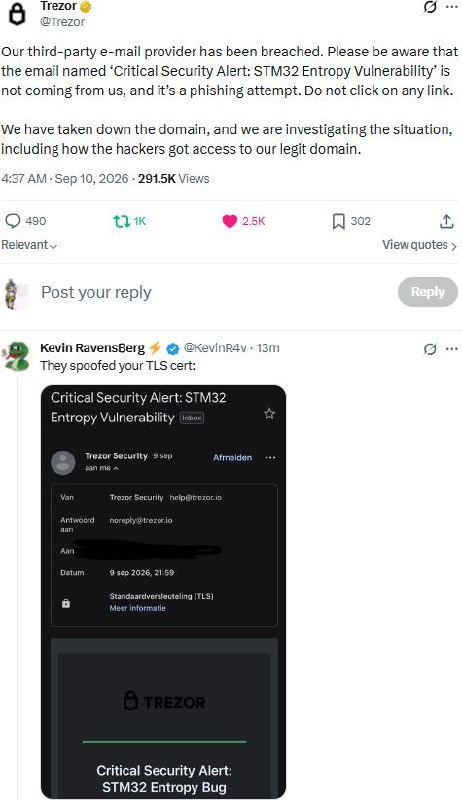
Task: Click the retweet icon showing 1K
Action: 121,221
